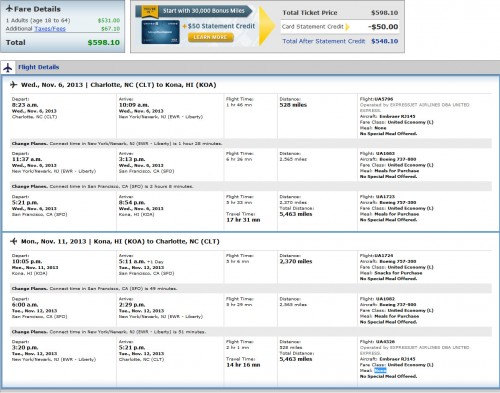500x393 pixels.
Task: Click the 17 hr 31 mn travel time
Action: click(243, 220)
